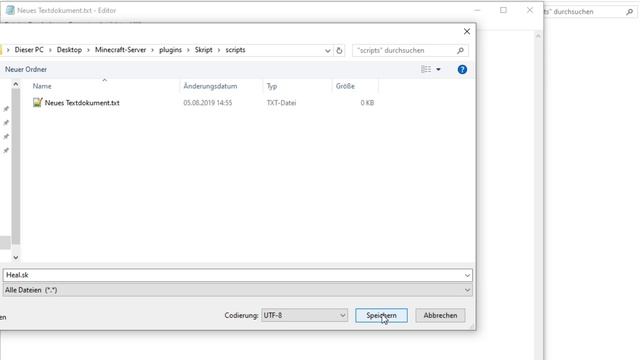Navigate to Minecraft-Server in the breadcrumb
Screen dimensions: 640x360
(120, 50)
